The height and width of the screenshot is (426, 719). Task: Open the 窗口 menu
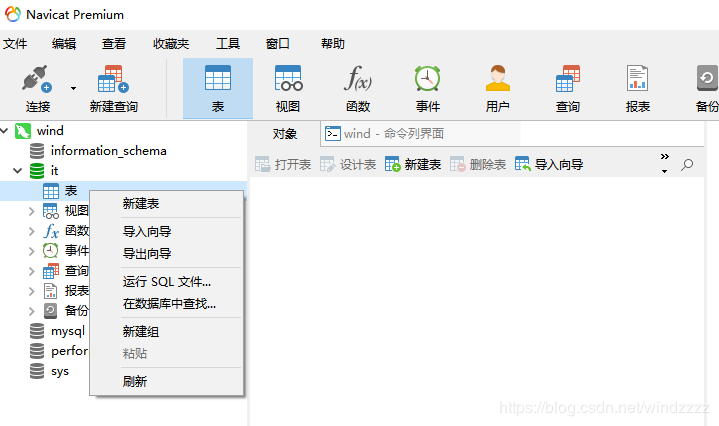click(277, 44)
